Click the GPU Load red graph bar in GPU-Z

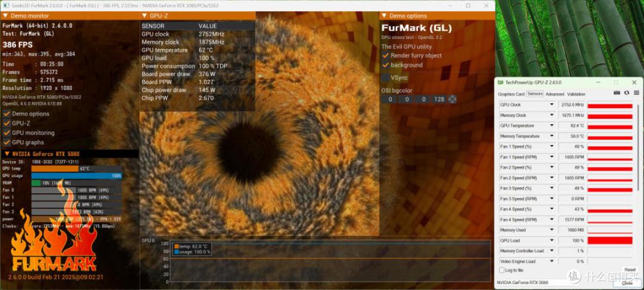(609, 240)
